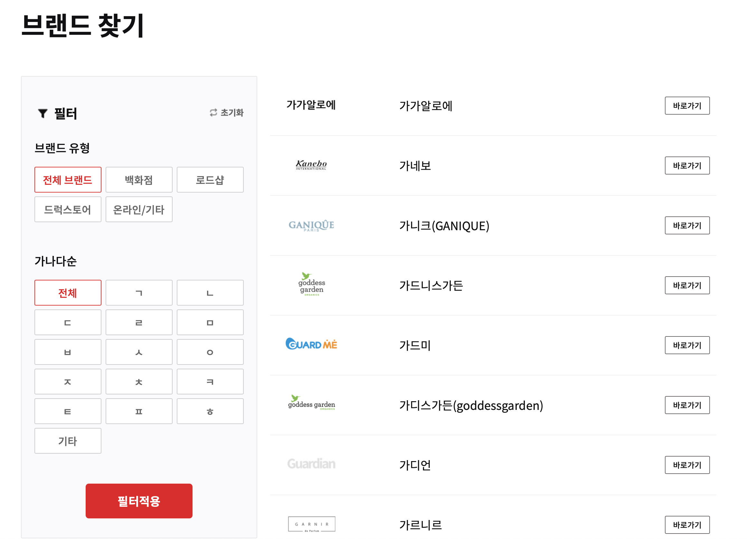The height and width of the screenshot is (539, 756).
Task: Open 바로가기 for 가드니스가든
Action: pos(687,285)
